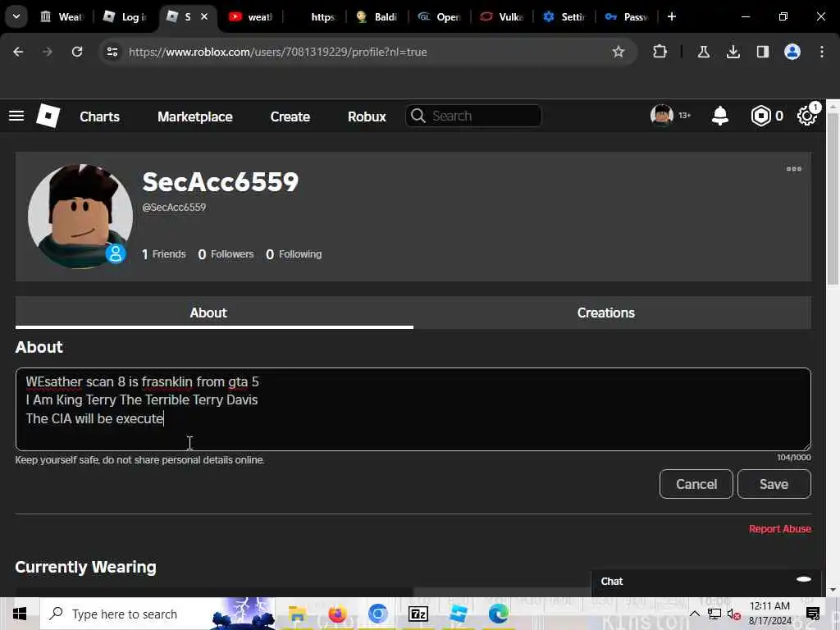Screen dimensions: 840x630
Task: Select the About profile tab
Action: click(208, 313)
